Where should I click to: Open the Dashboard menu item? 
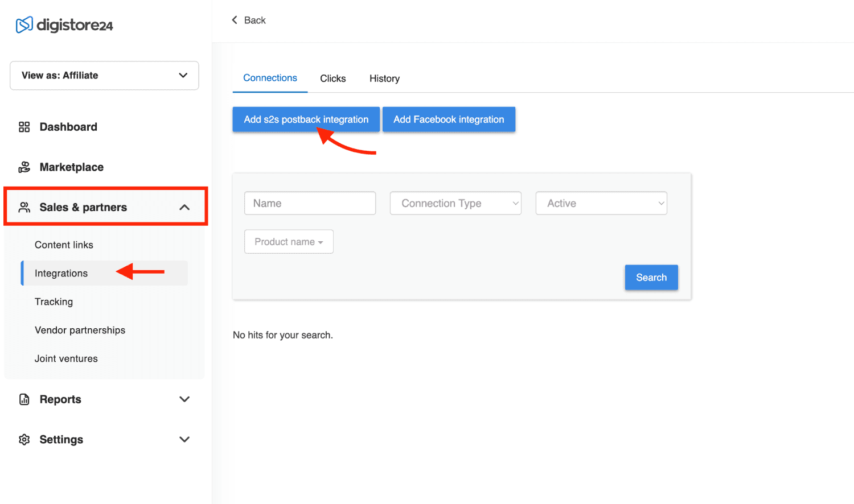68,127
